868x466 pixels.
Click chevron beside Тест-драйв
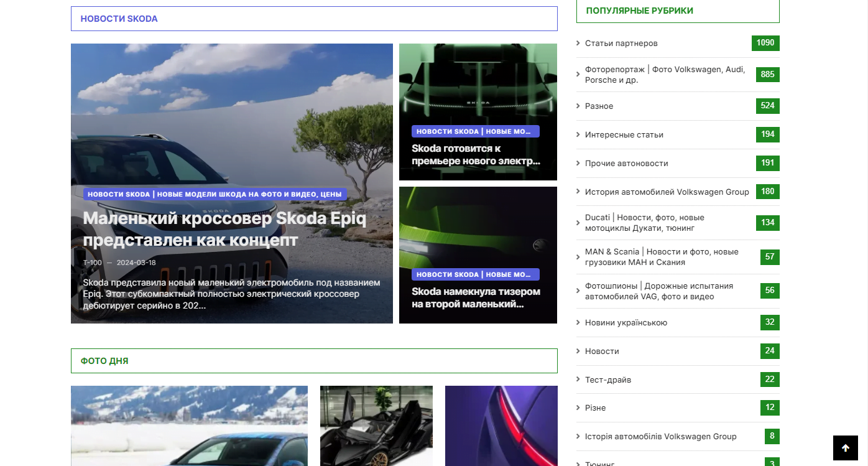coord(578,380)
